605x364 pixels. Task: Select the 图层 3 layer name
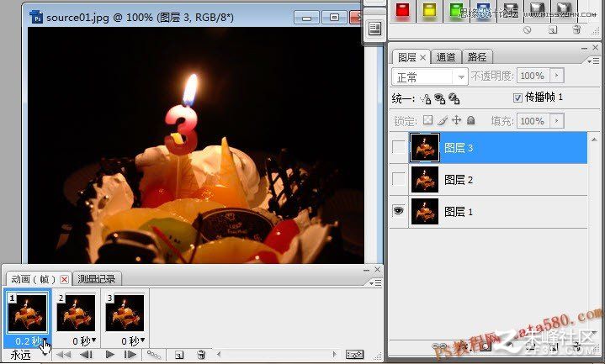pos(459,148)
